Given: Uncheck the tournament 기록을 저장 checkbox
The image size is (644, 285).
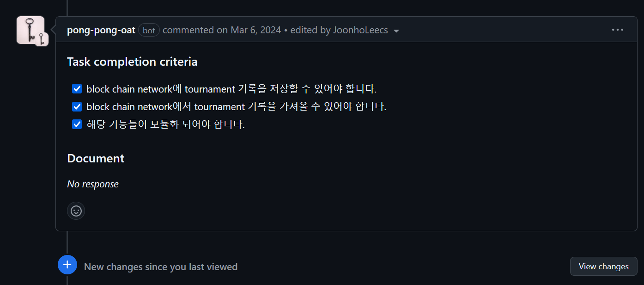Looking at the screenshot, I should (77, 89).
